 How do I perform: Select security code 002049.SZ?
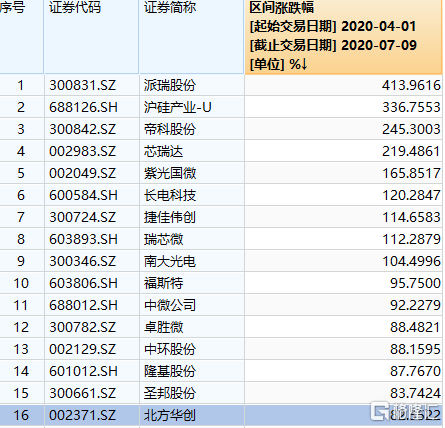pyautogui.click(x=83, y=173)
